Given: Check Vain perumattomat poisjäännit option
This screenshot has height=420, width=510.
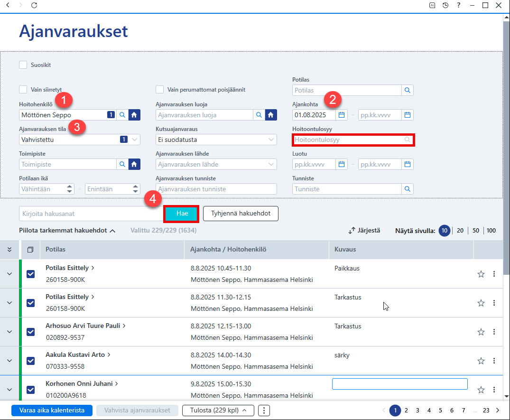Looking at the screenshot, I should tap(160, 90).
